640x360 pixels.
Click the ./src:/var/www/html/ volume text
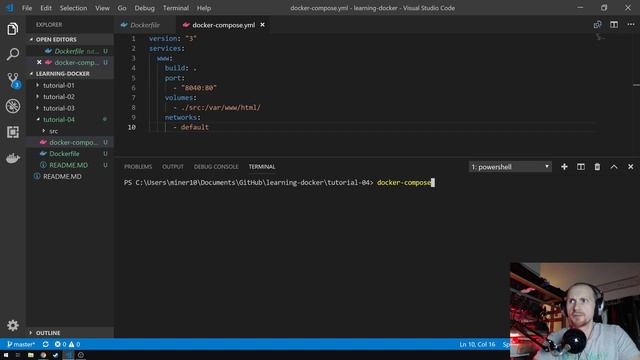pos(220,108)
